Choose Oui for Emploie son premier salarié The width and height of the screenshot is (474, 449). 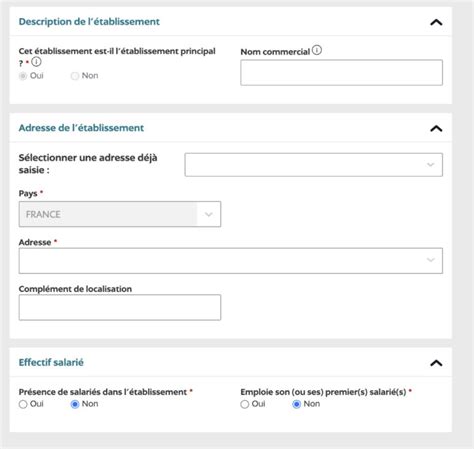click(x=244, y=404)
